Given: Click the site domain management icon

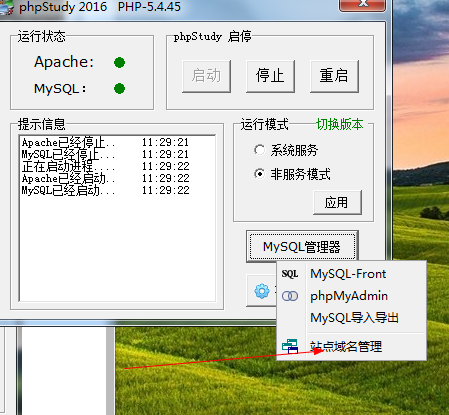Looking at the screenshot, I should 290,346.
